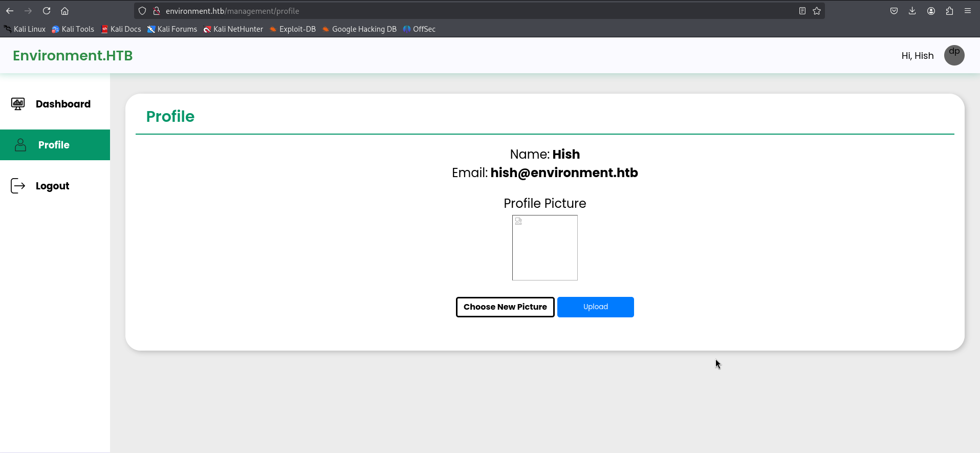
Task: Select the Profile sidebar item
Action: (55, 145)
